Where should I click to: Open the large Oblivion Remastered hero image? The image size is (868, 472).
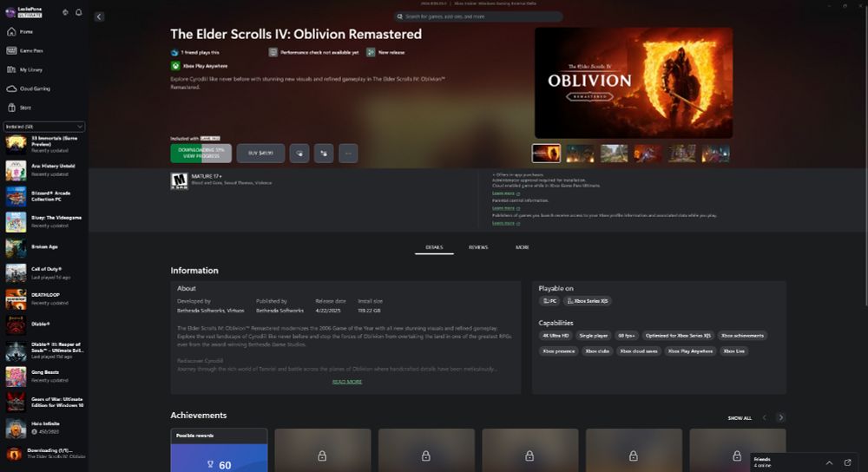click(634, 83)
